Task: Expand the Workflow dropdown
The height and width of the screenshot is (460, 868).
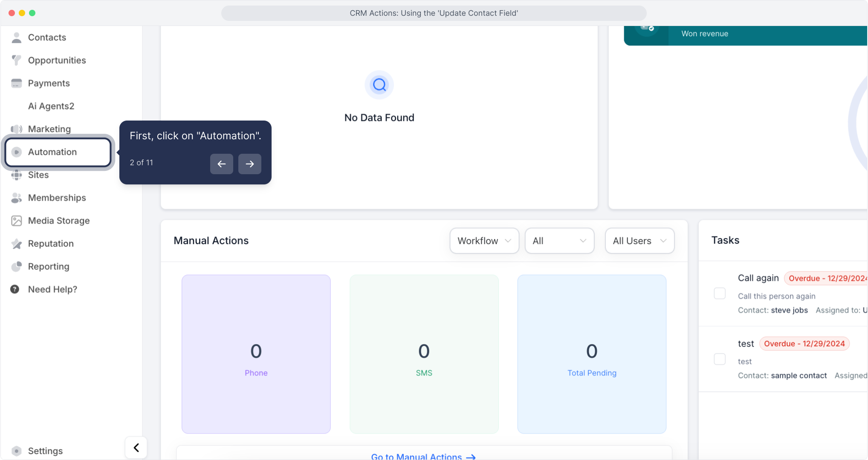Action: [484, 241]
